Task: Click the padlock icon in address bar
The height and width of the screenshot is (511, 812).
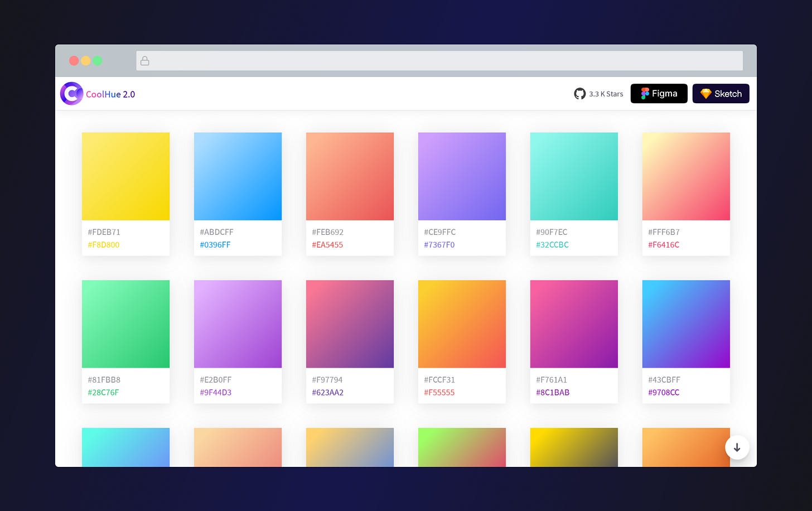Action: tap(145, 61)
